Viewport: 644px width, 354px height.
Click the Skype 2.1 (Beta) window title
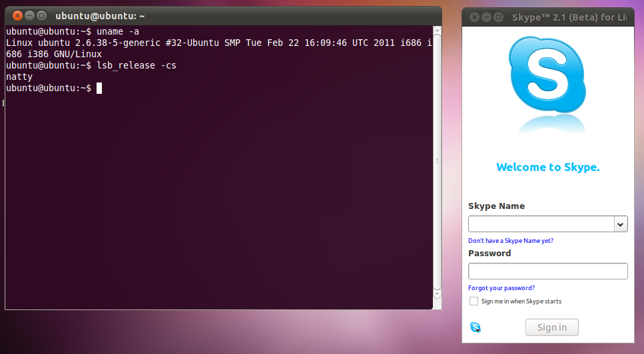[569, 17]
